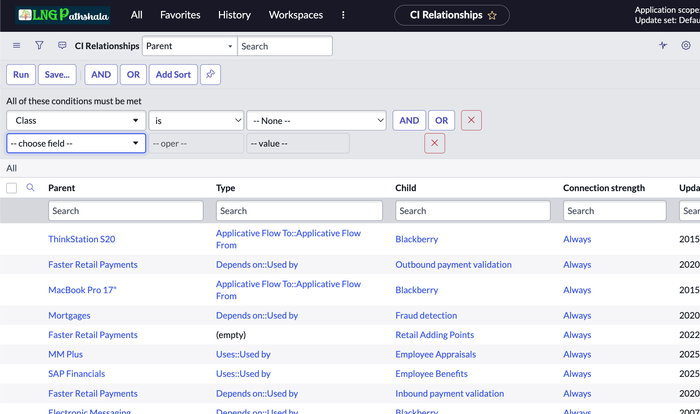
Task: Open the activity stream chat icon
Action: click(62, 46)
